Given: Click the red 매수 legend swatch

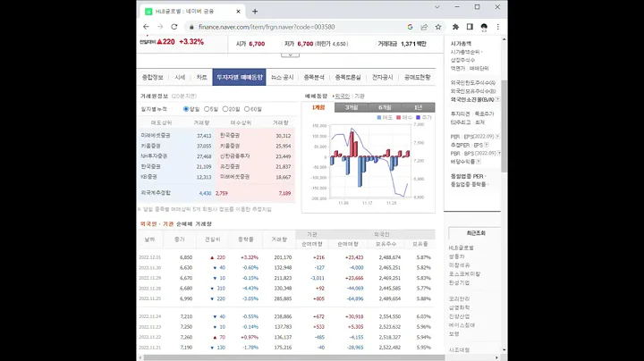Looking at the screenshot, I should tap(398, 117).
